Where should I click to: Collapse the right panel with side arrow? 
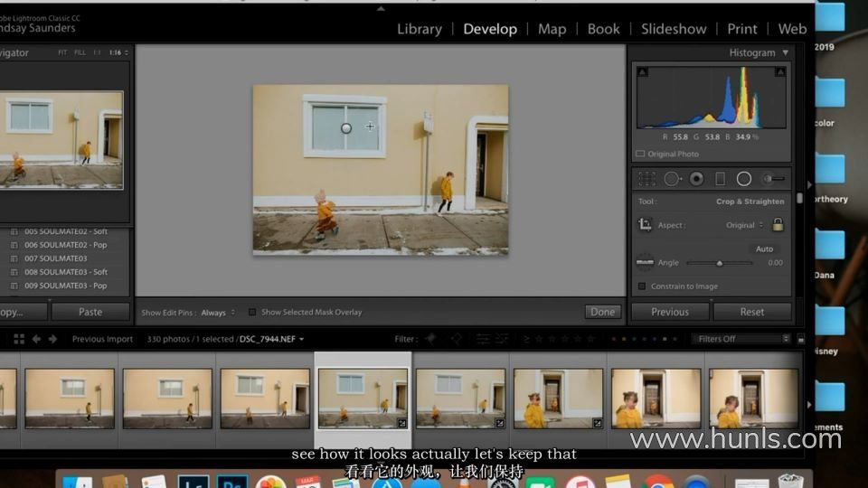coord(808,184)
